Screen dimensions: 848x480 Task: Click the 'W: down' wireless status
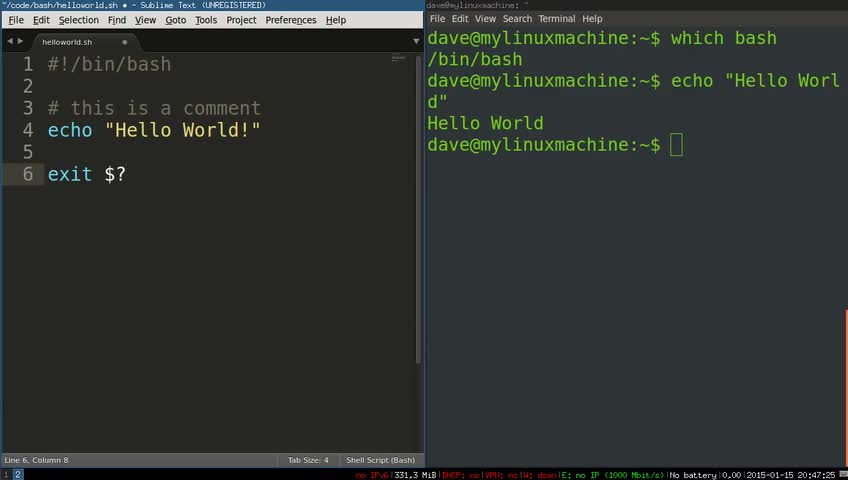(540, 475)
